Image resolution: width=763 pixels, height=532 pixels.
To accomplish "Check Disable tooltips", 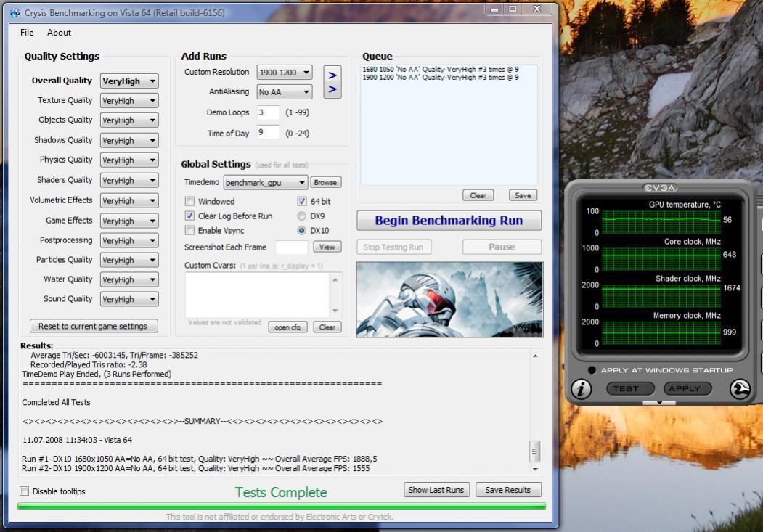I will coord(25,491).
